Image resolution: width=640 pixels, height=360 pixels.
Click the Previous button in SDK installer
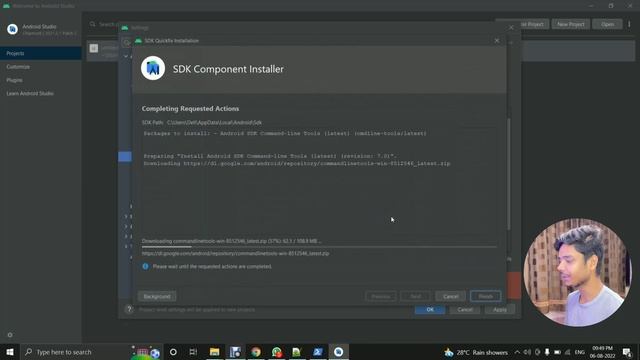(x=380, y=296)
